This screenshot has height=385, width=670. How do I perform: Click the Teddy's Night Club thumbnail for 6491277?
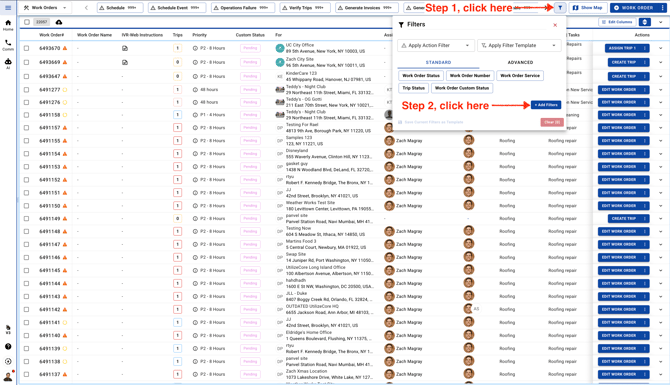click(280, 90)
